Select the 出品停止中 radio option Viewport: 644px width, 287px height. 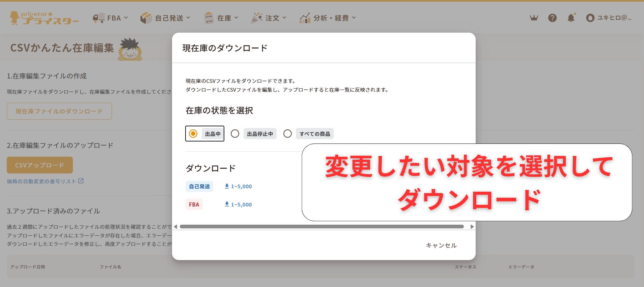[x=235, y=134]
